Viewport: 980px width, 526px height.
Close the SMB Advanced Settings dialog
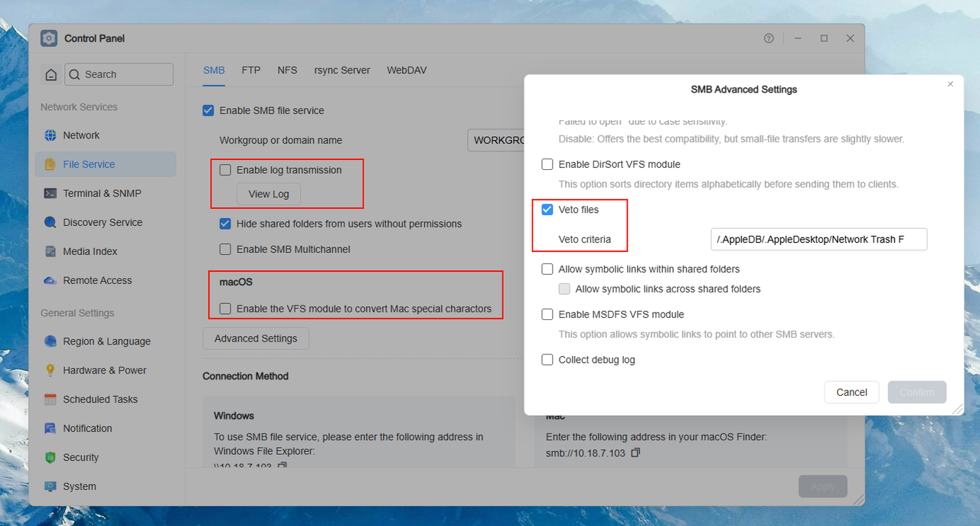[950, 84]
